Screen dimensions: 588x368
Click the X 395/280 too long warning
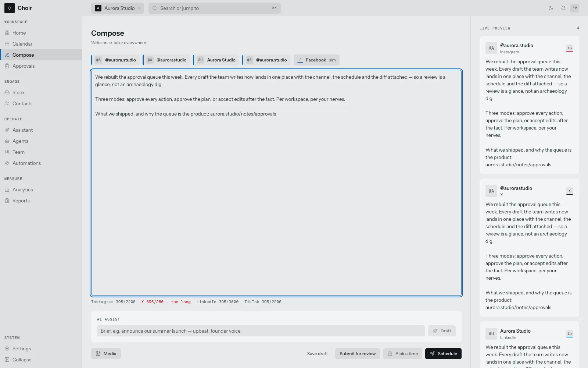pyautogui.click(x=166, y=302)
